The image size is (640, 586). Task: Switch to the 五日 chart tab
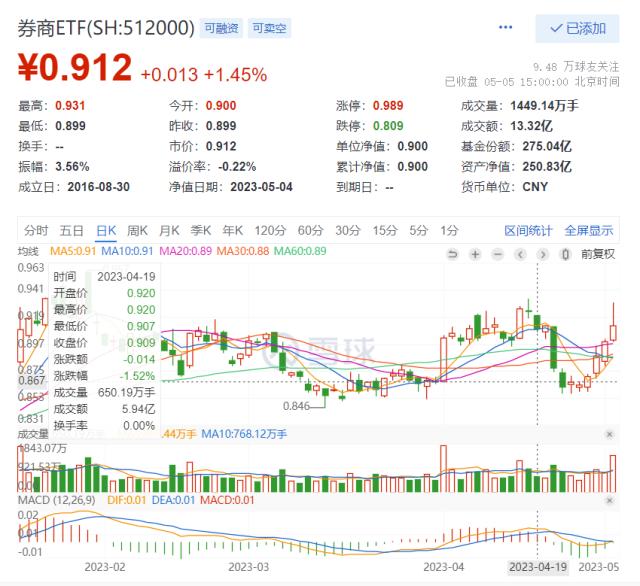(71, 231)
